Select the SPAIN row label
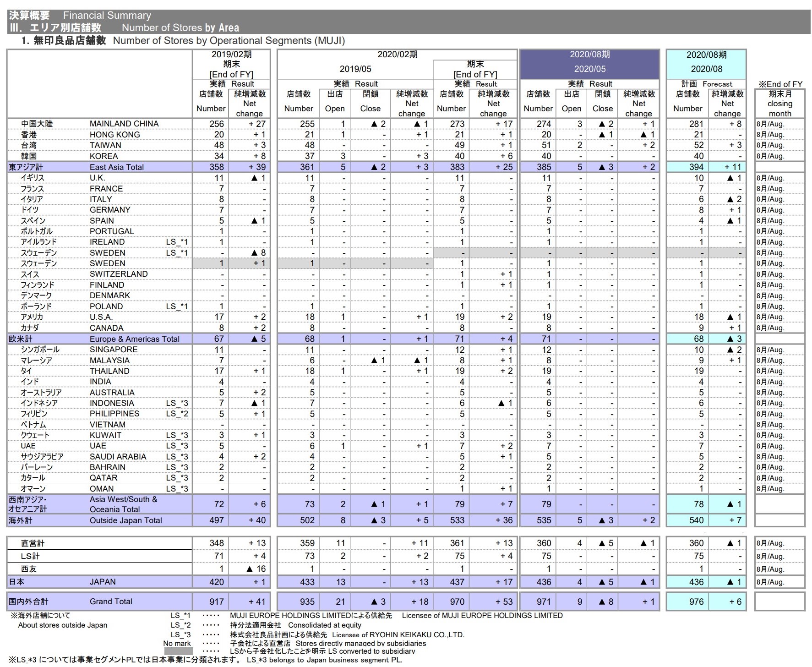This screenshot has width=812, height=667. tap(102, 221)
